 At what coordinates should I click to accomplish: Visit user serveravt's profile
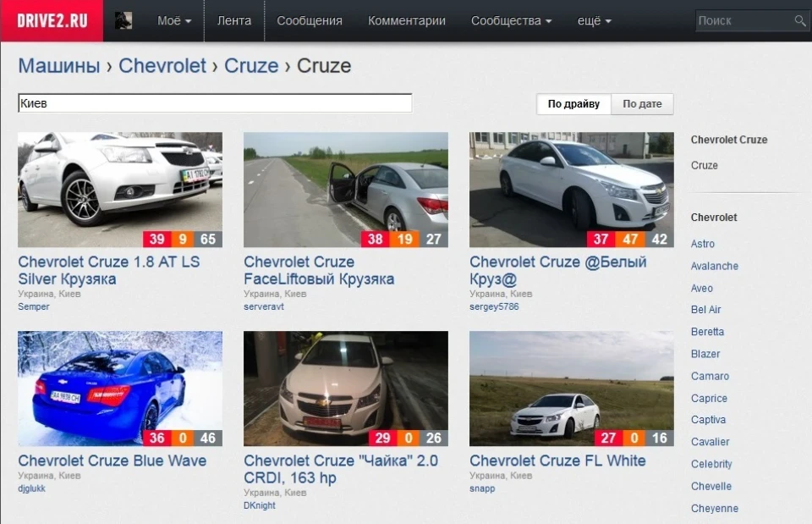pyautogui.click(x=264, y=306)
